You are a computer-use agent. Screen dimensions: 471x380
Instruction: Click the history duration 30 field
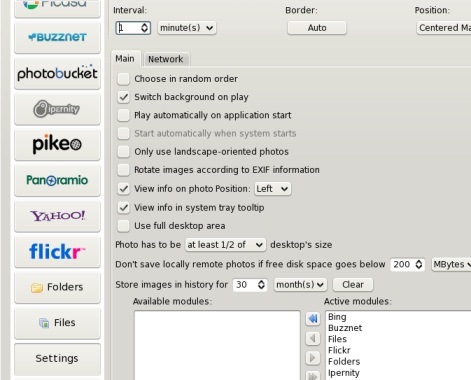pos(245,285)
